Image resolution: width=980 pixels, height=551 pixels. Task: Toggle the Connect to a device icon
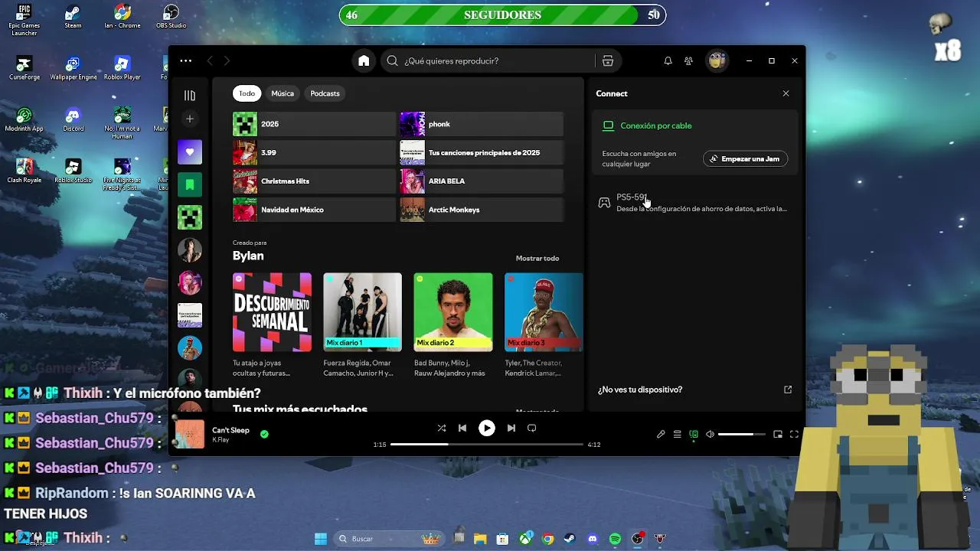pos(694,434)
